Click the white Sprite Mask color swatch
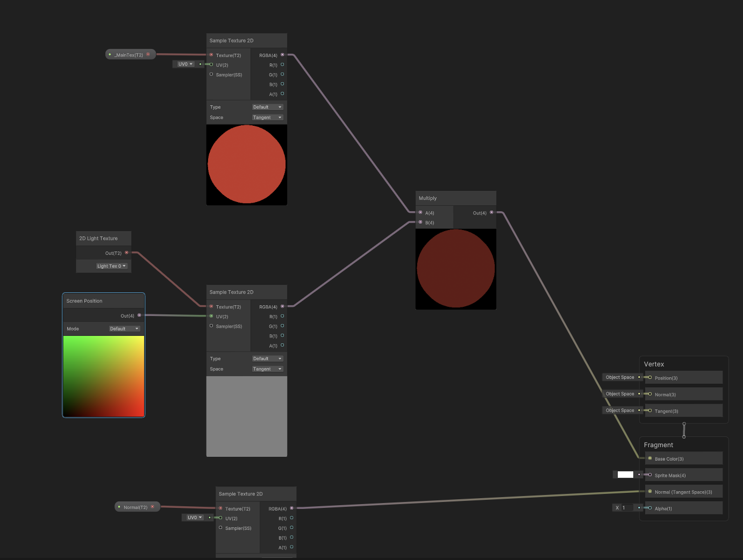Screen dimensions: 743x560 pyautogui.click(x=625, y=475)
